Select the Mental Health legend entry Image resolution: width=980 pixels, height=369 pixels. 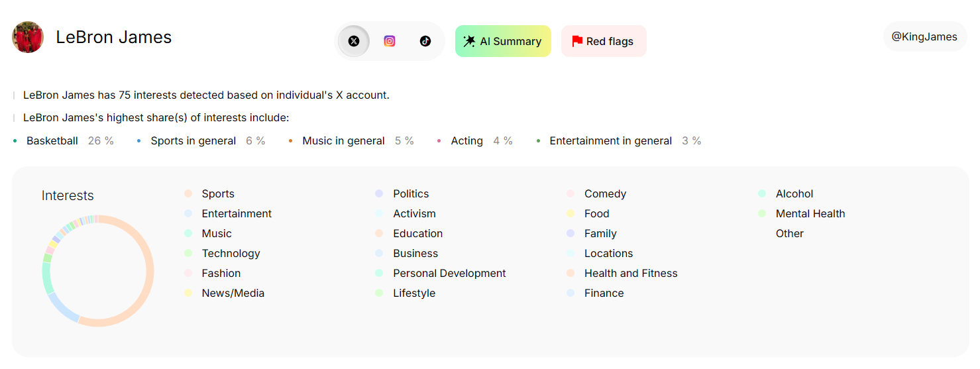(x=810, y=213)
